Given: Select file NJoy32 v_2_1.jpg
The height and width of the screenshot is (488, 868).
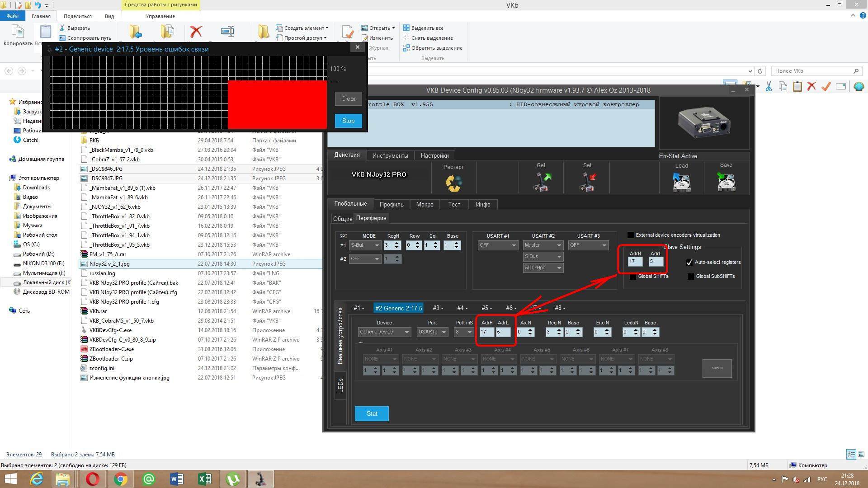Looking at the screenshot, I should point(201,264).
